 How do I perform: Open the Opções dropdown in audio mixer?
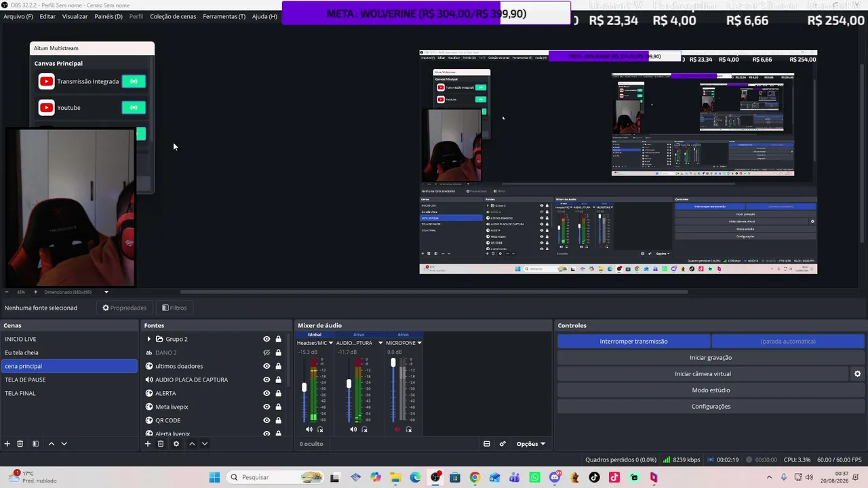(531, 444)
